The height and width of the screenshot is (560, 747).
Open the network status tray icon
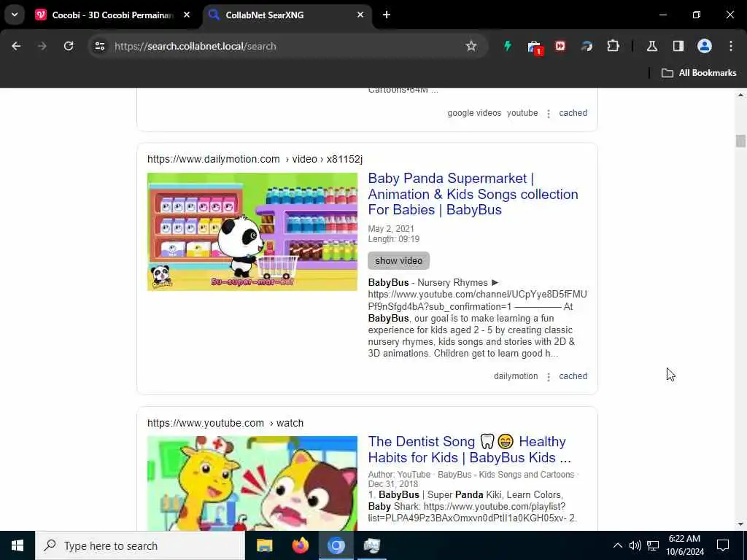653,545
